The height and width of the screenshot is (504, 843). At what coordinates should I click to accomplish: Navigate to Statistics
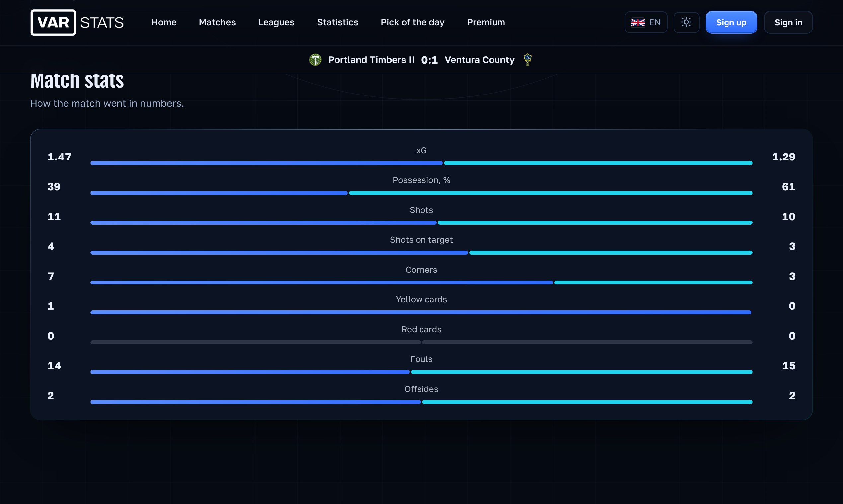click(x=338, y=23)
